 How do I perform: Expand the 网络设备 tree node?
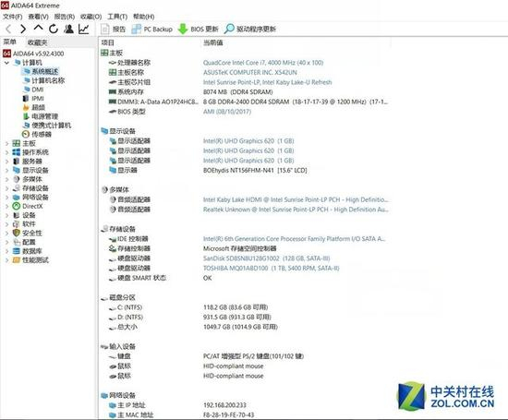pos(6,198)
